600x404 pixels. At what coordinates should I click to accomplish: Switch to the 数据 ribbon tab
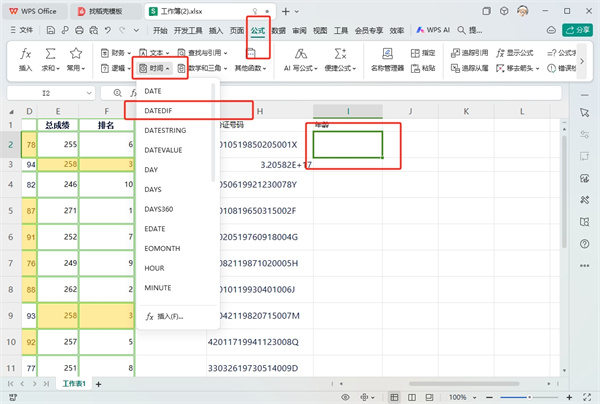278,31
